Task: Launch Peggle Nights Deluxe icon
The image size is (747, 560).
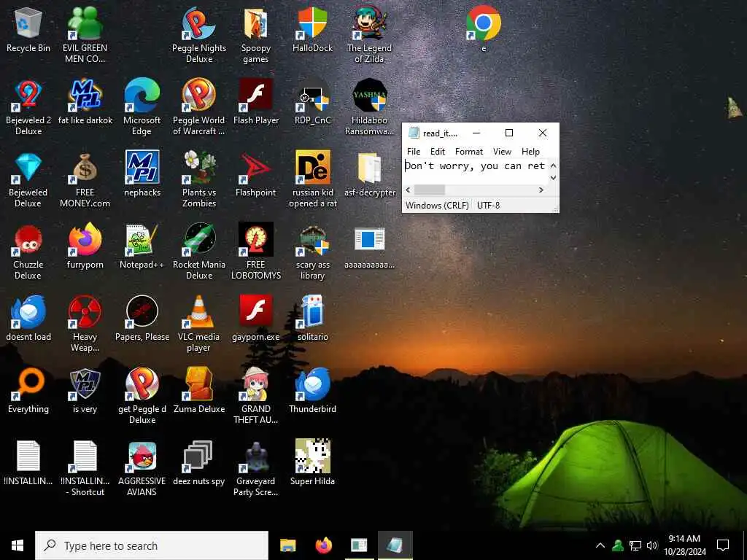Action: tap(199, 35)
